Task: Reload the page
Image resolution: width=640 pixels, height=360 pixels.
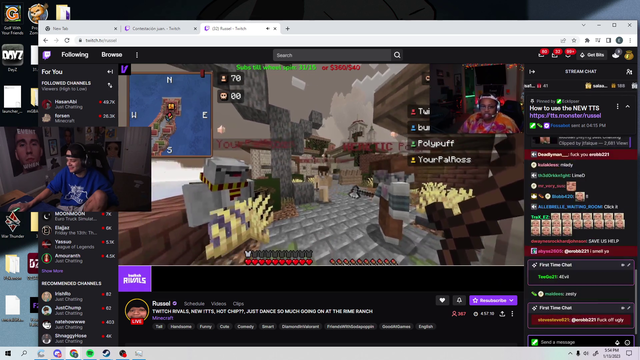Action: (67, 40)
